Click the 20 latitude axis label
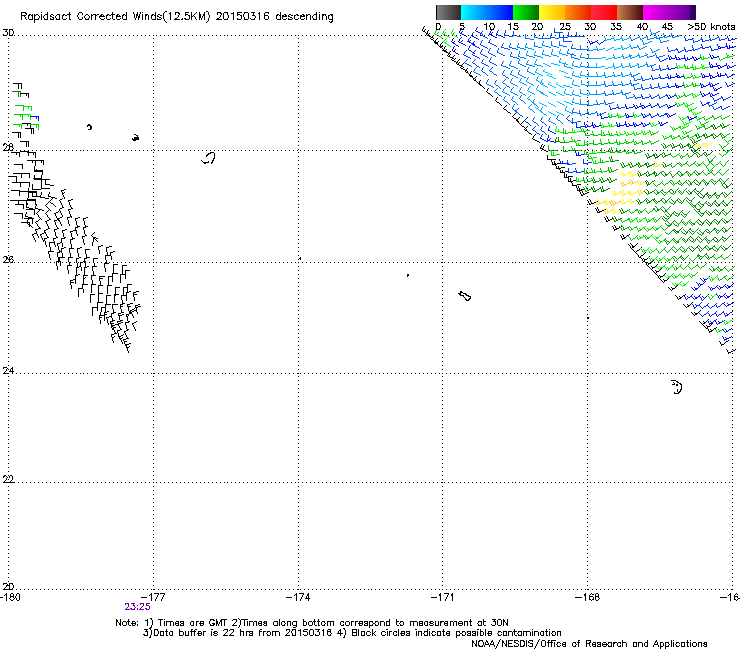The image size is (740, 650). click(8, 587)
